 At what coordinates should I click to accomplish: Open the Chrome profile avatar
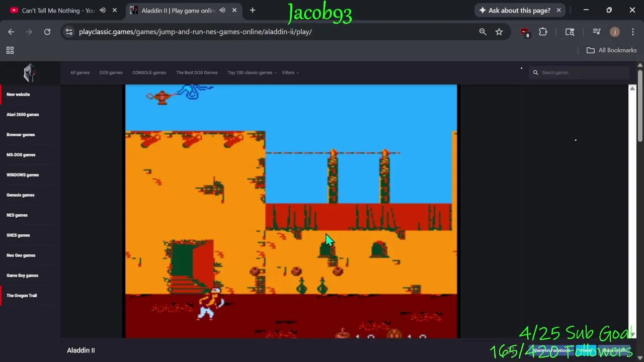615,32
